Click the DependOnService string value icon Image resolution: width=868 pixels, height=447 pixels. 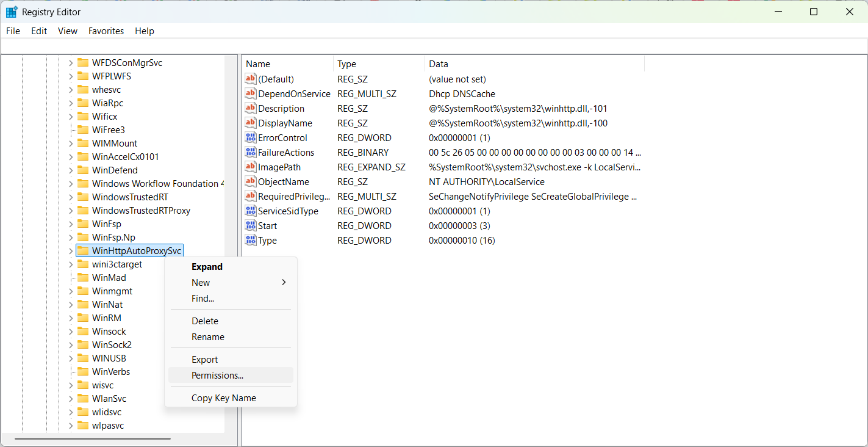pos(250,94)
